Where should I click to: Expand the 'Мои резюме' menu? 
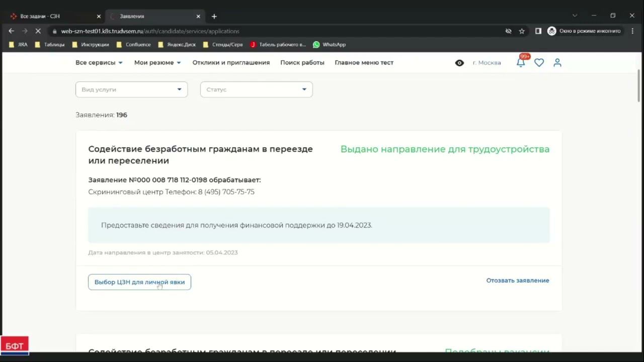(157, 63)
